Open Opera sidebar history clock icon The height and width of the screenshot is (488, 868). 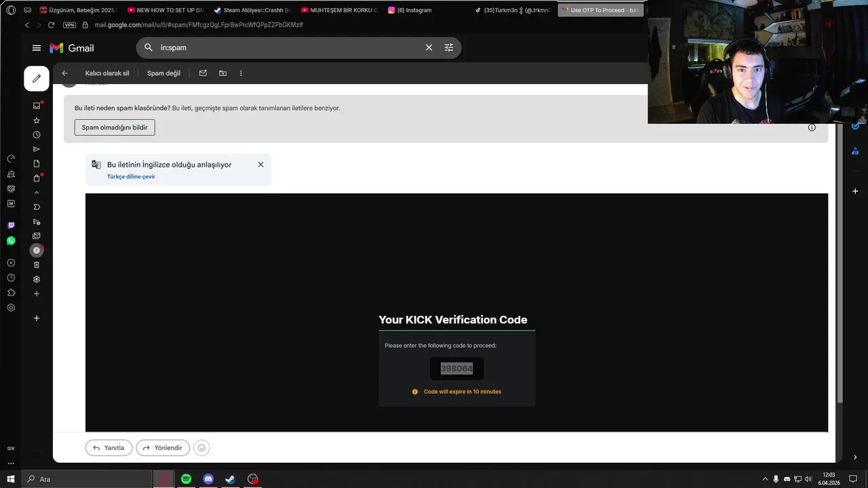[11, 278]
